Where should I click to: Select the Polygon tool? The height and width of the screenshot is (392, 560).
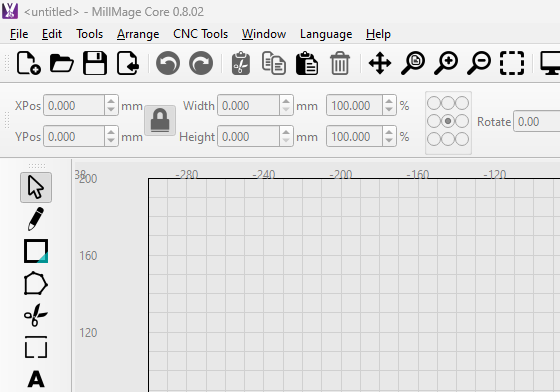tap(36, 283)
